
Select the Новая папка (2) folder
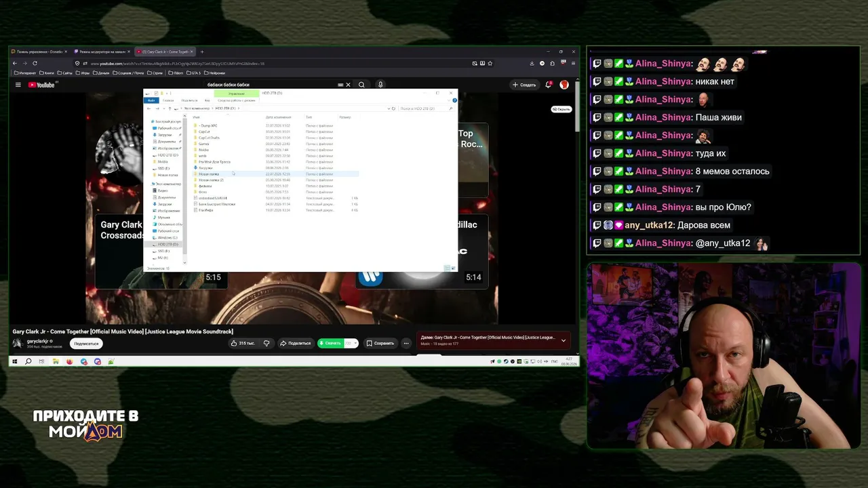[211, 180]
